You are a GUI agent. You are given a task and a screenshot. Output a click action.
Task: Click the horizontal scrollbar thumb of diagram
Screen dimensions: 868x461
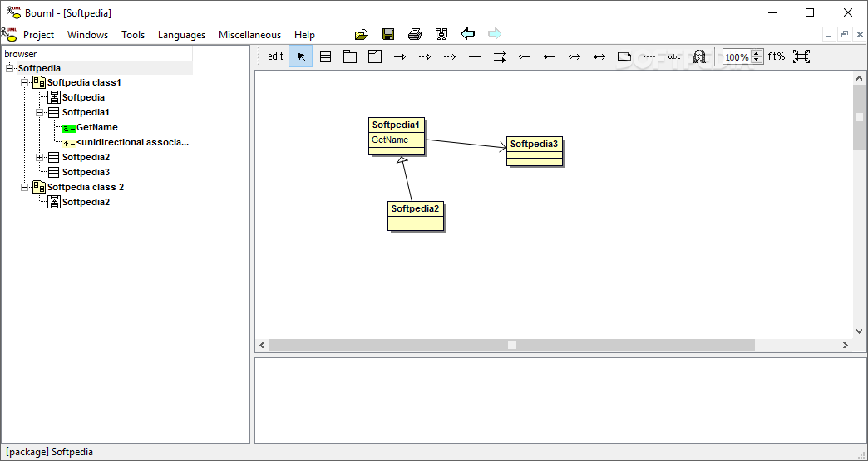pyautogui.click(x=512, y=345)
